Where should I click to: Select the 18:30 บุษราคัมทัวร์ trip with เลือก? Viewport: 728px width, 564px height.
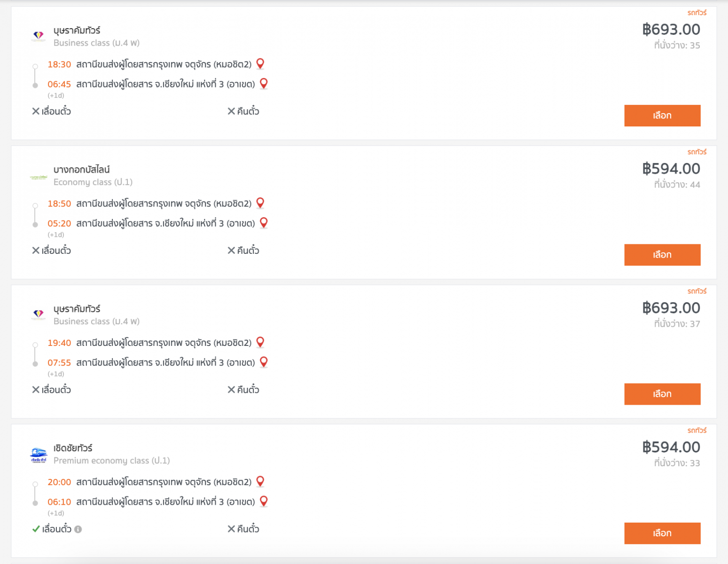point(662,116)
